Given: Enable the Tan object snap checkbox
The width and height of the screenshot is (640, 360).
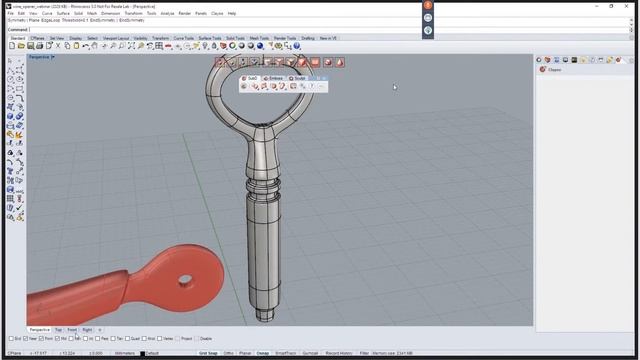Looking at the screenshot, I should click(113, 338).
